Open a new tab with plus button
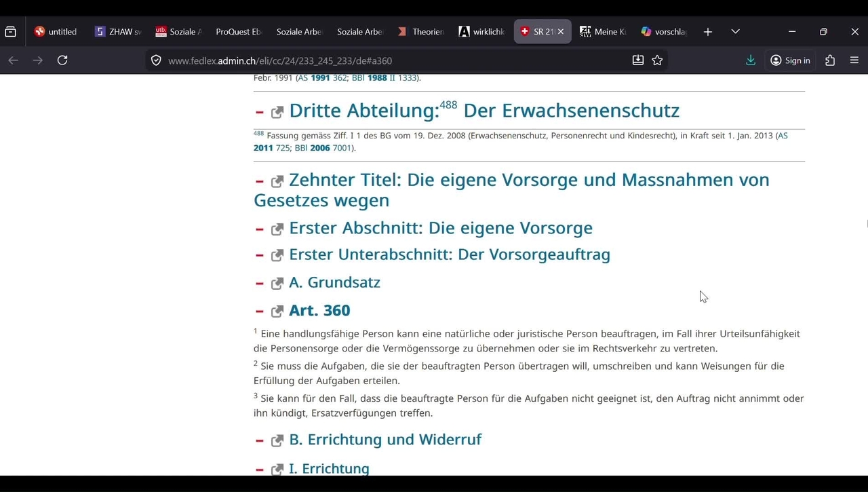Screen dimensions: 868x492 (x=707, y=32)
